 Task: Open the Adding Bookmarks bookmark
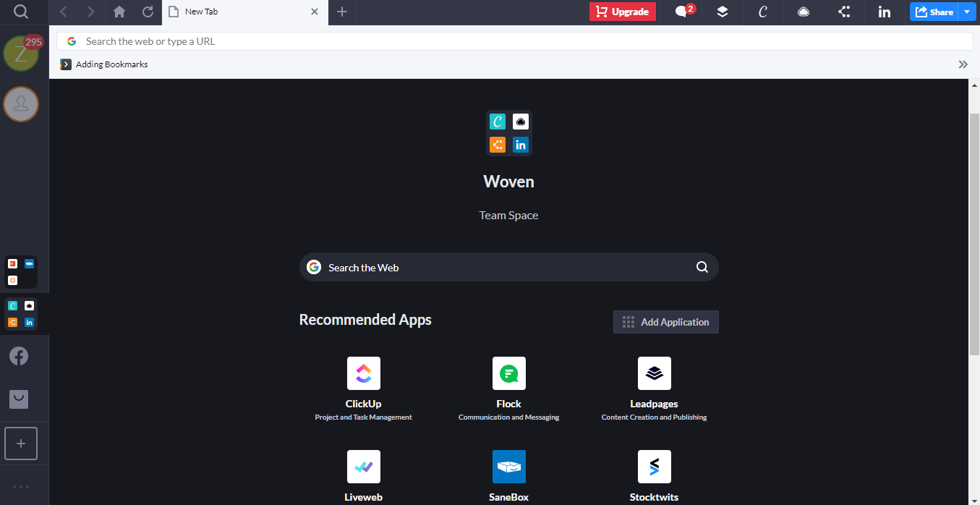104,64
